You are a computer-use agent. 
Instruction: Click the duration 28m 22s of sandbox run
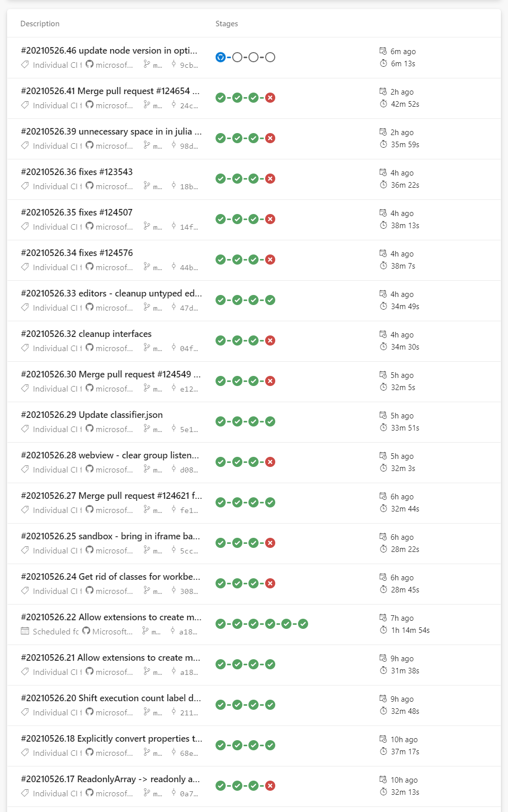(405, 549)
